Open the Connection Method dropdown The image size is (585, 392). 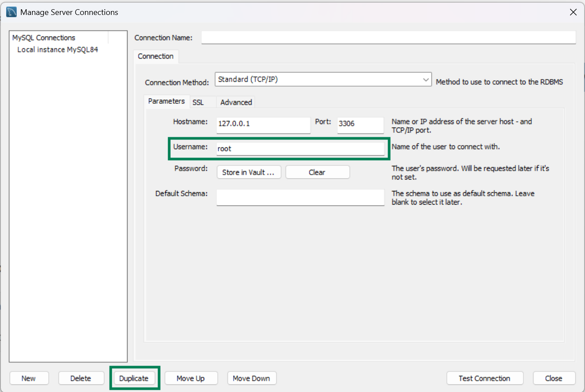[323, 80]
